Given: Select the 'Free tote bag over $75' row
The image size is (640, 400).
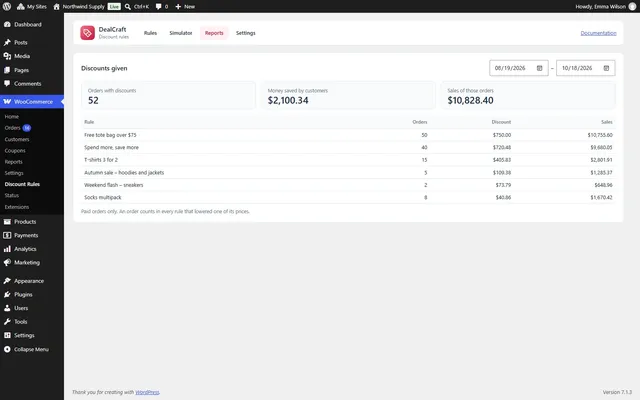Looking at the screenshot, I should tap(348, 135).
